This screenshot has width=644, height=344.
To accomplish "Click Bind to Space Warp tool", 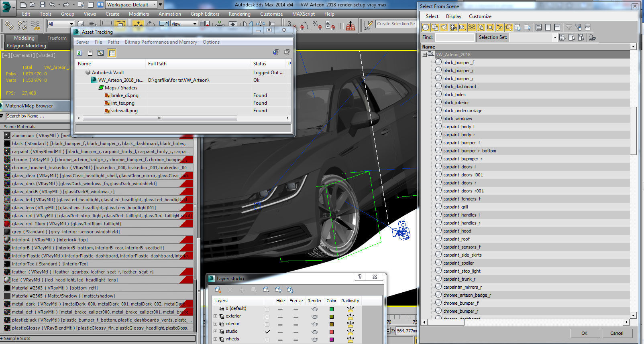I will point(36,26).
